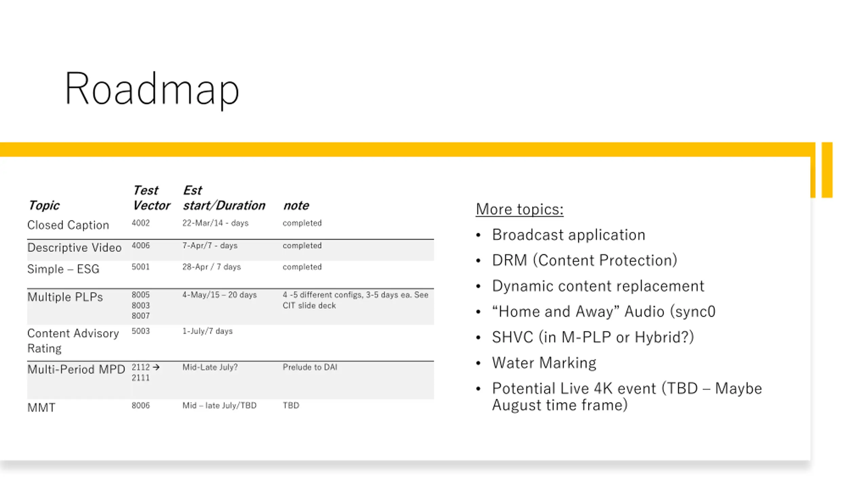Click the Multiple PLPs topic cell
Viewport: 868px width, 488px height.
click(65, 297)
